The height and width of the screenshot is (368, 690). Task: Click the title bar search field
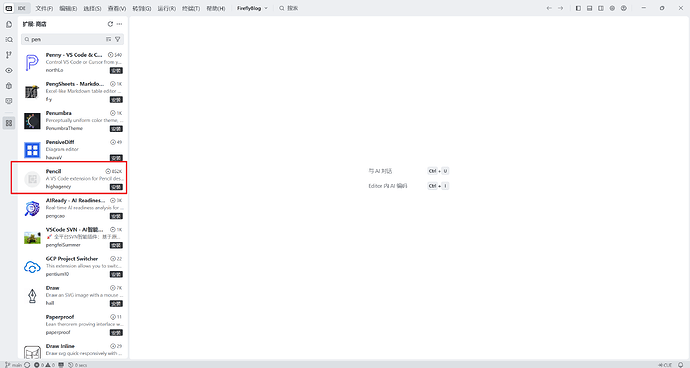pos(289,8)
